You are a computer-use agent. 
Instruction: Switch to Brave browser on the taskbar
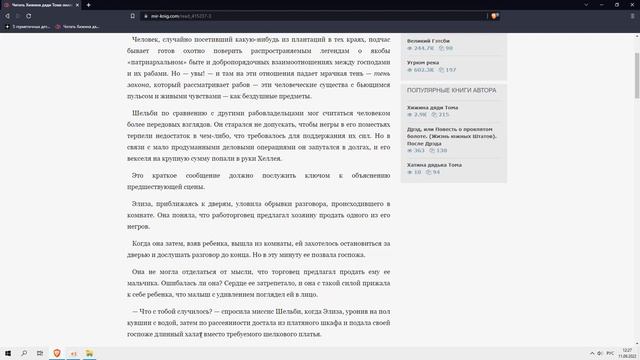(57, 353)
